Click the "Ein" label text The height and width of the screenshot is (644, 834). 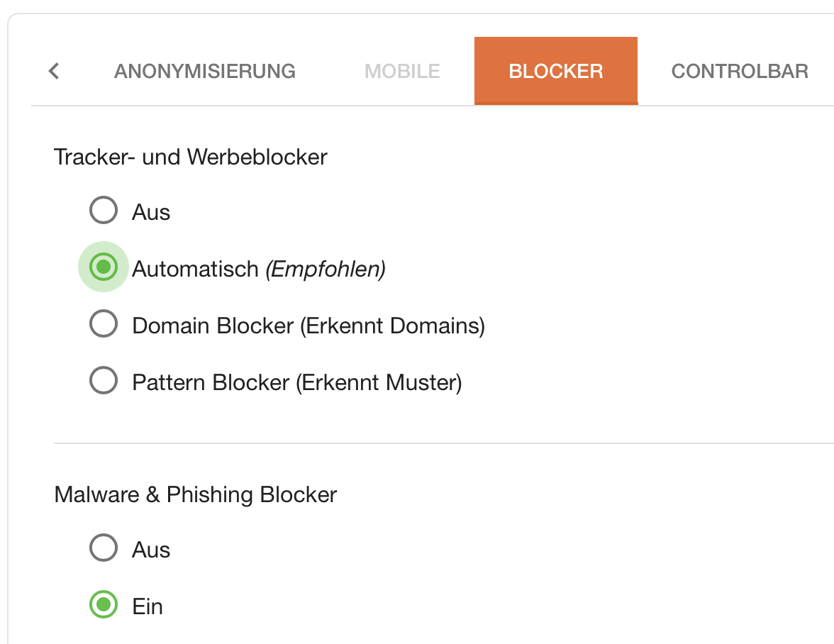[148, 606]
